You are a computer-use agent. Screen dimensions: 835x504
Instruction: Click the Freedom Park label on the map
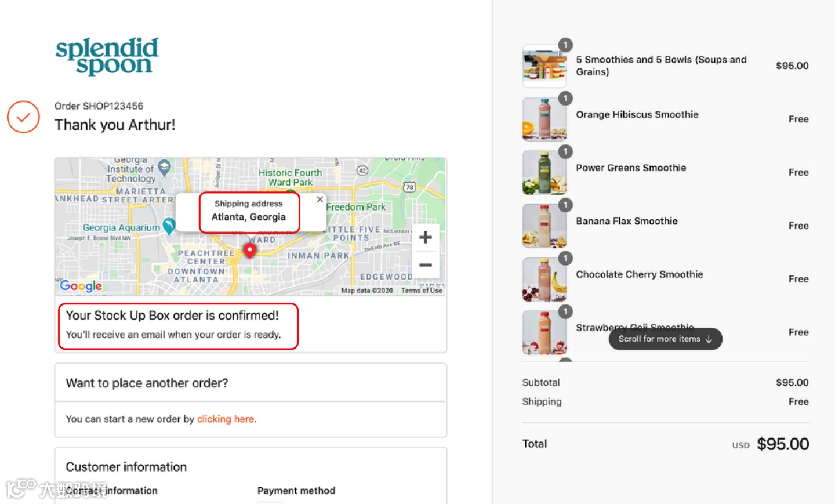click(x=355, y=207)
